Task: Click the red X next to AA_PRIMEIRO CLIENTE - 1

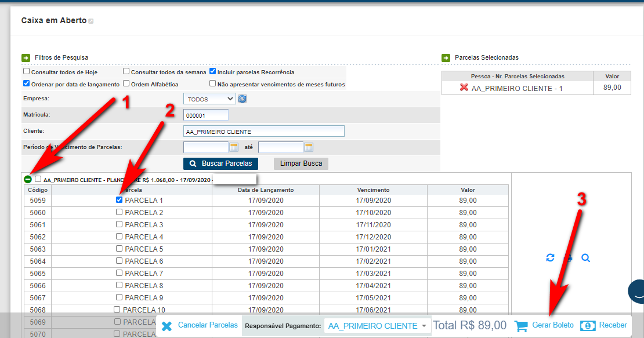Action: (464, 88)
